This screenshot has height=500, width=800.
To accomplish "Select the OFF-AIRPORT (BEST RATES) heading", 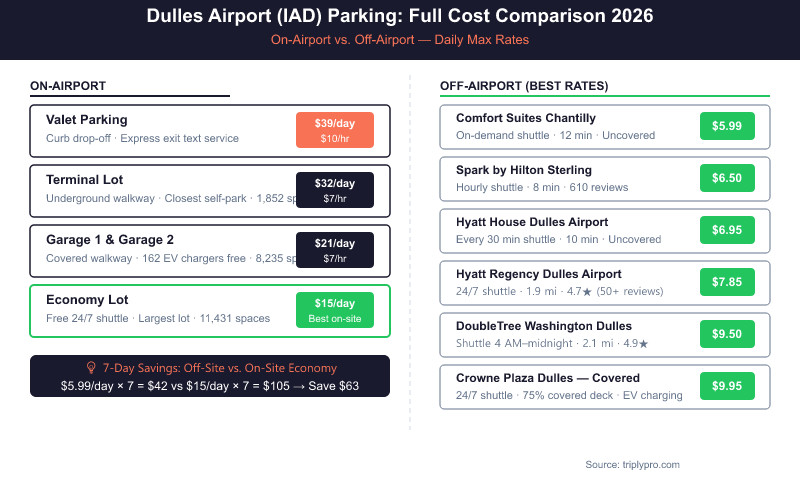I will [524, 86].
